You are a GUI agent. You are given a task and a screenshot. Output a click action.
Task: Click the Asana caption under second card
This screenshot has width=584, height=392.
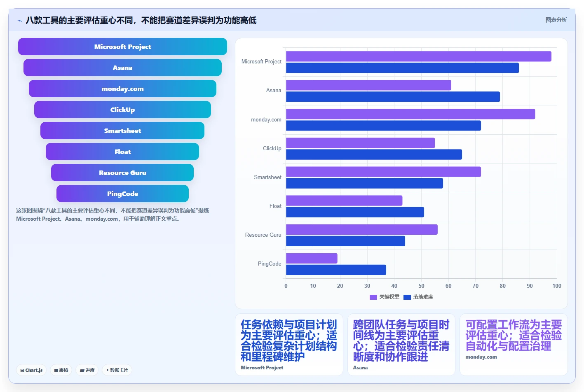coord(360,368)
